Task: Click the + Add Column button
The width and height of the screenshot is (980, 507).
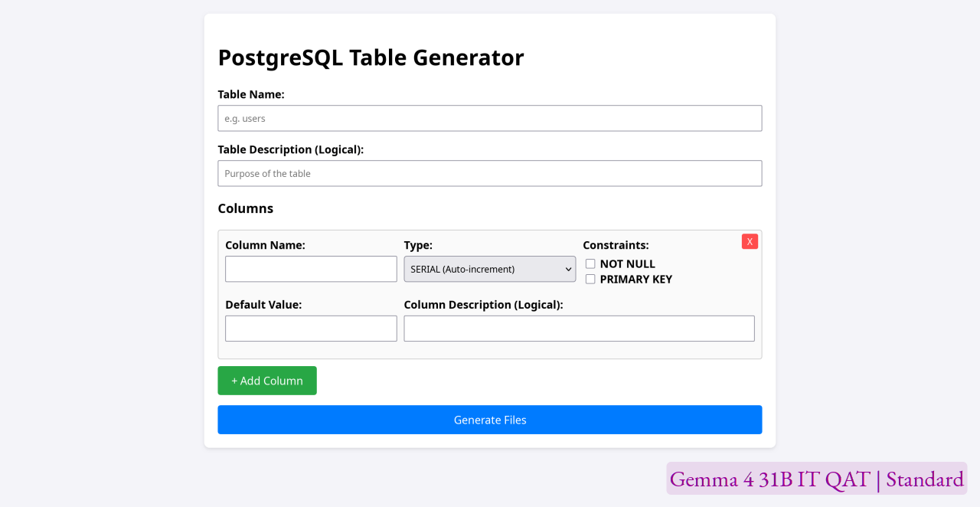Action: (267, 381)
